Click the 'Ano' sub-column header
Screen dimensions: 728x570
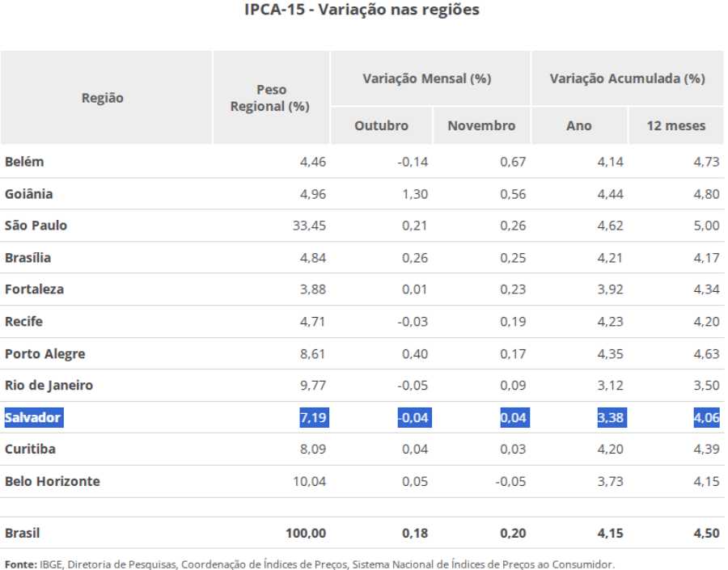click(579, 125)
